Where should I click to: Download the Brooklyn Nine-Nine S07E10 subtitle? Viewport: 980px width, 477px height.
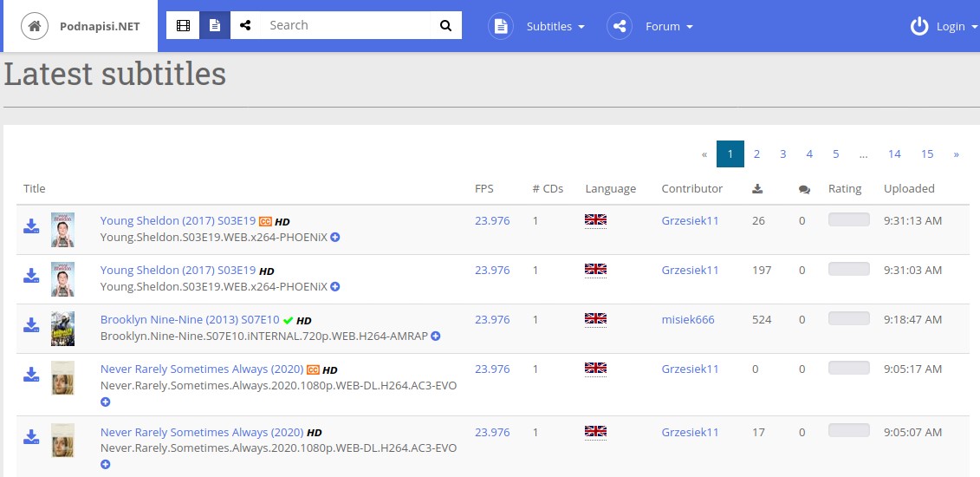coord(31,325)
